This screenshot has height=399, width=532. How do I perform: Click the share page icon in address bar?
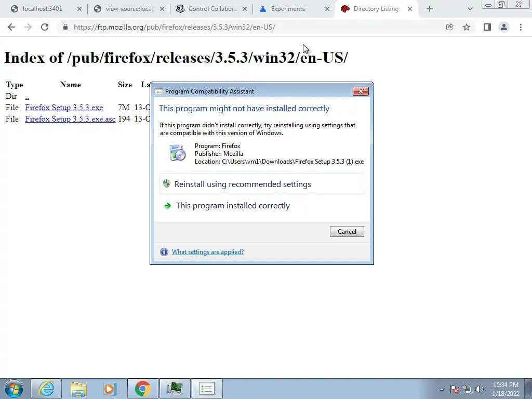click(449, 27)
